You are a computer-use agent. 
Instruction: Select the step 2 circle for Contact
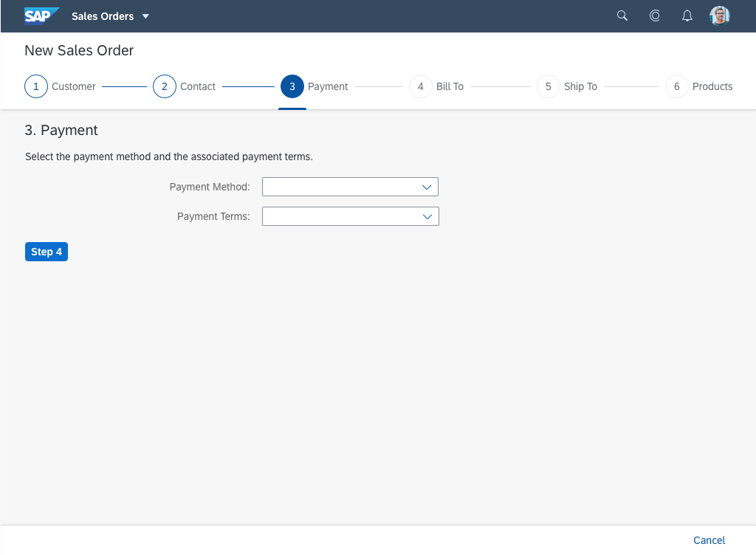tap(165, 86)
